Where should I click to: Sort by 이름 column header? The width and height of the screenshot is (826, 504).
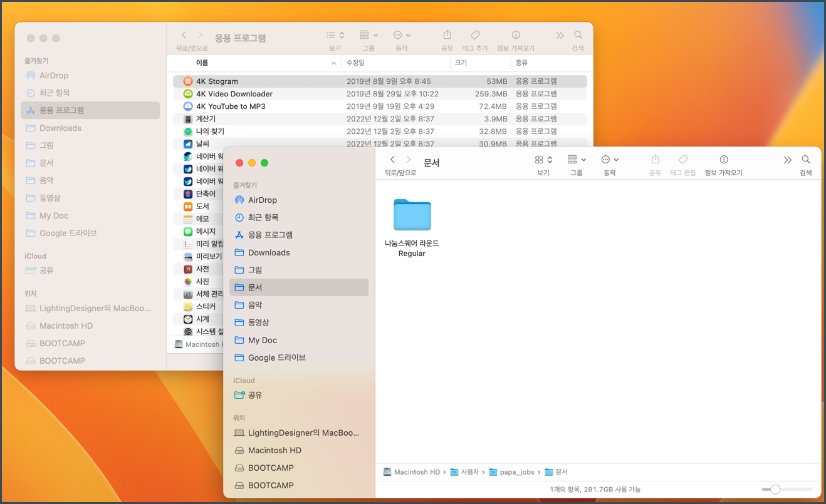point(254,63)
